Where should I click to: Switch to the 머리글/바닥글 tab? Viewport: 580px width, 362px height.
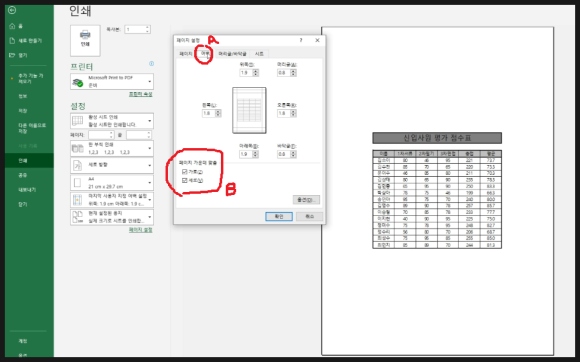coord(232,54)
